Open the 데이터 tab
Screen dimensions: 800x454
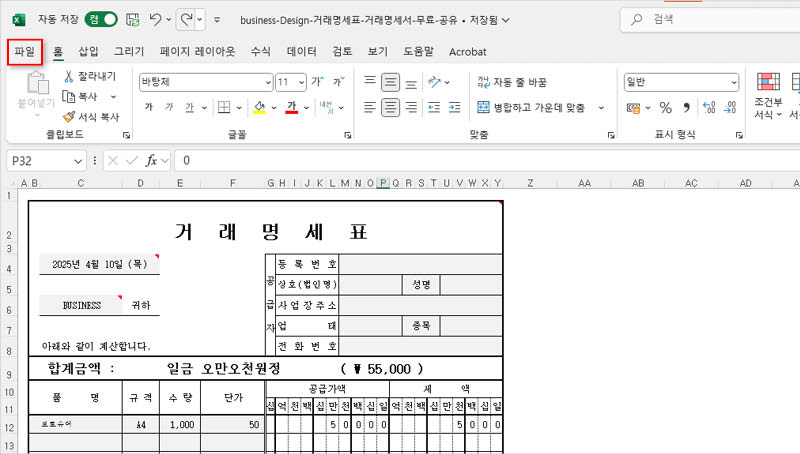point(302,52)
